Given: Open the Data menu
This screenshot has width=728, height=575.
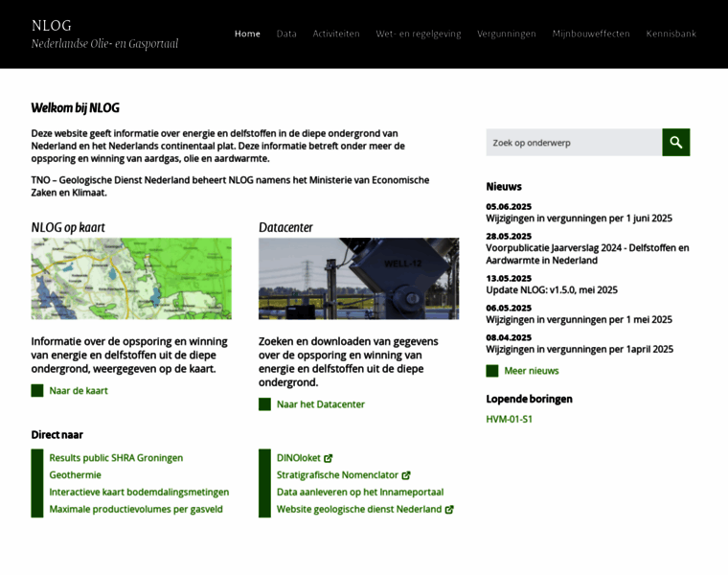Looking at the screenshot, I should click(286, 34).
